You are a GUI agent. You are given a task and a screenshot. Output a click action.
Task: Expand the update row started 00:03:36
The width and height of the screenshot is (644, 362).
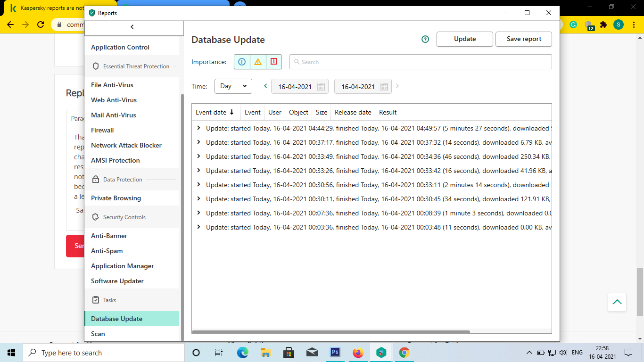pyautogui.click(x=198, y=227)
